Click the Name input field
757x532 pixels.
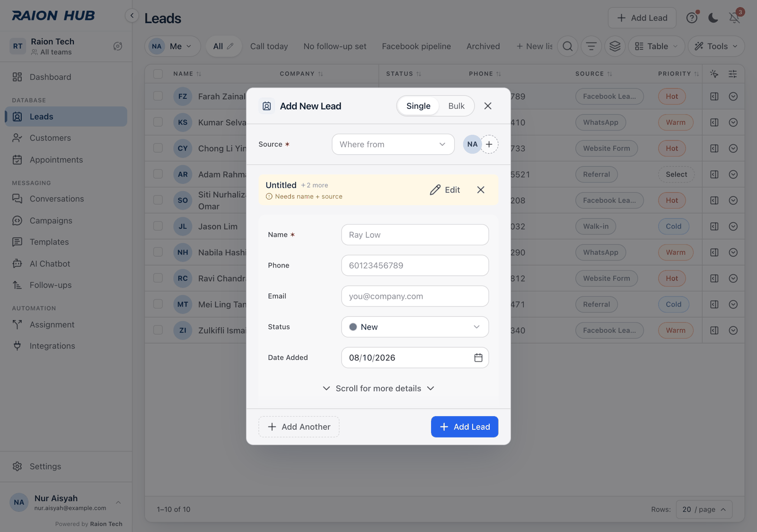pos(415,235)
